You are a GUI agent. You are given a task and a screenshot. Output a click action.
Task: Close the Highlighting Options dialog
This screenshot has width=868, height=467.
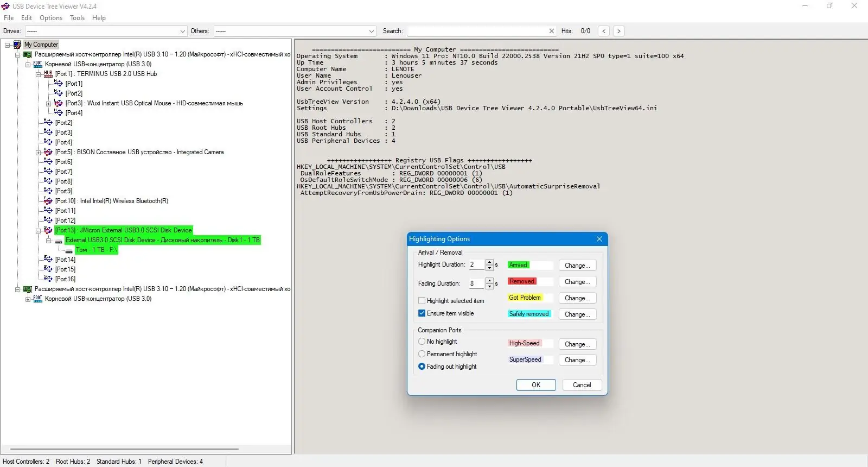click(x=599, y=239)
